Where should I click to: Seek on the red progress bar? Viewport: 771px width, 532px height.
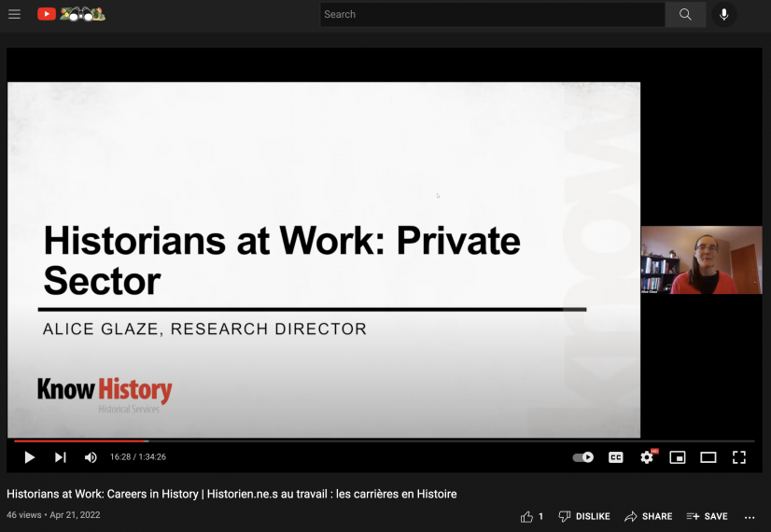click(x=385, y=441)
